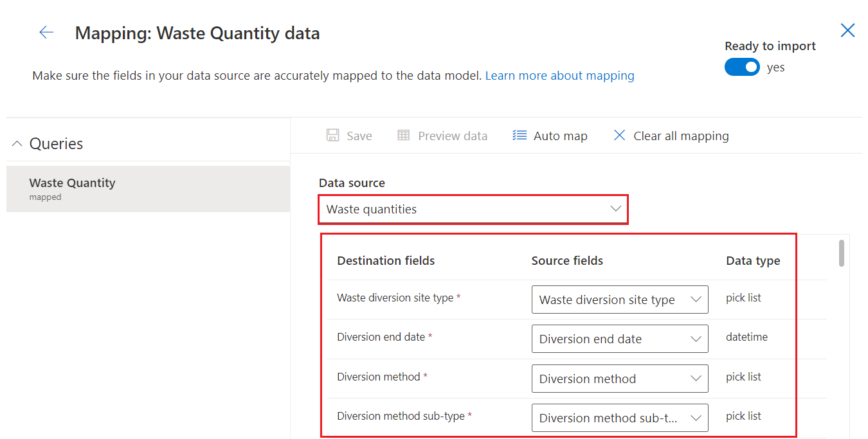The height and width of the screenshot is (439, 868).
Task: Click the Preview data label
Action: pyautogui.click(x=453, y=136)
